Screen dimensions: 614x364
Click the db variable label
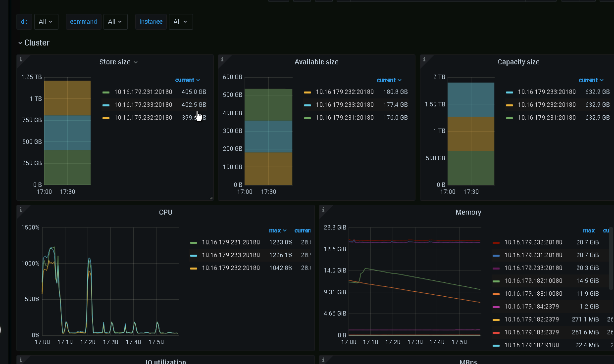click(x=24, y=22)
